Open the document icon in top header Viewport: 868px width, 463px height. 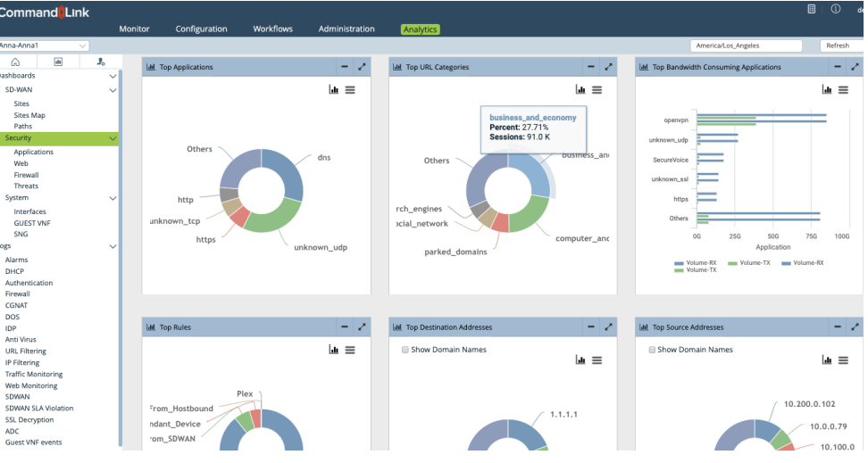812,9
